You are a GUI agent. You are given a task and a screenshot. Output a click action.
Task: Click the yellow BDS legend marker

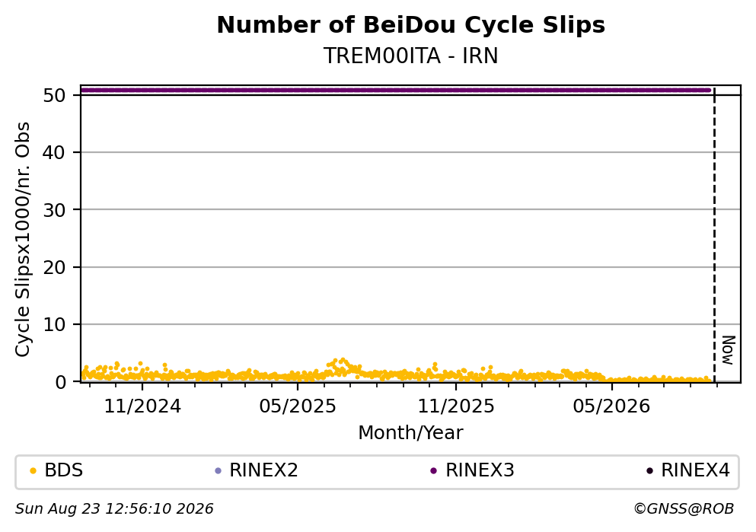click(33, 471)
